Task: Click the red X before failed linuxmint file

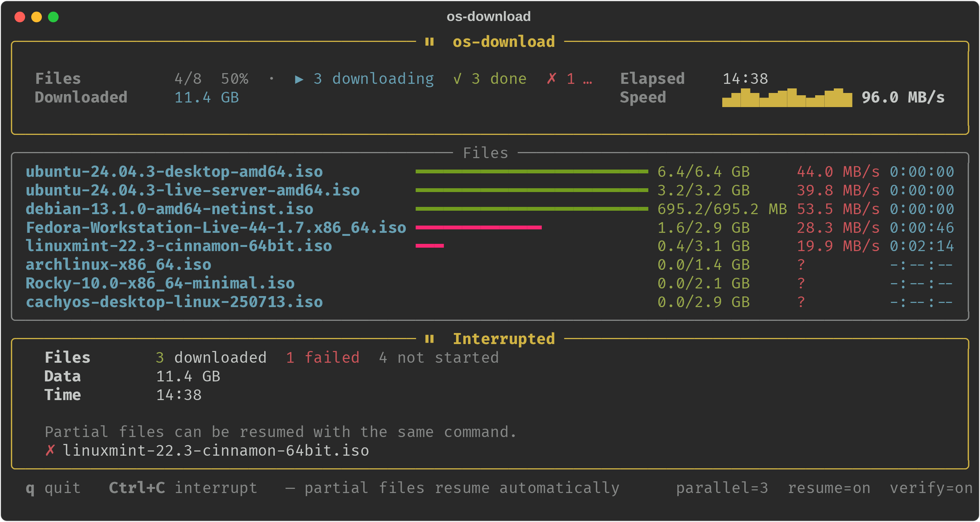Action: coord(50,450)
